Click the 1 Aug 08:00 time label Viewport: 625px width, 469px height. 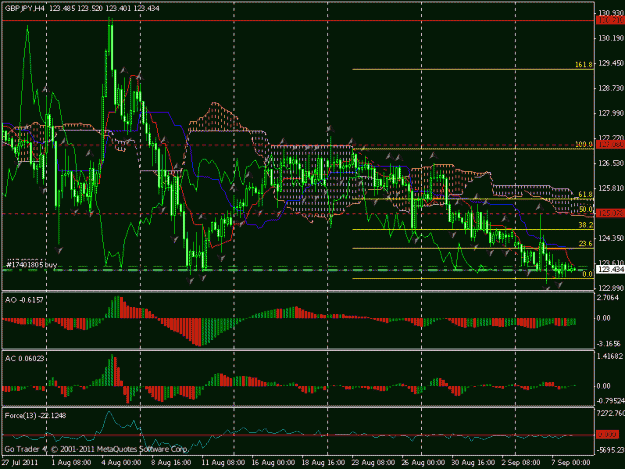71,462
